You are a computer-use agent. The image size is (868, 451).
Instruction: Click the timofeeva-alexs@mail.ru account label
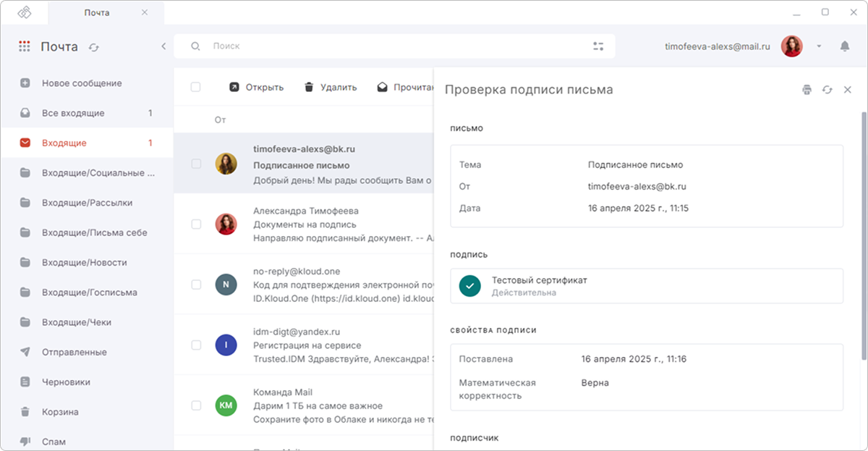click(718, 46)
